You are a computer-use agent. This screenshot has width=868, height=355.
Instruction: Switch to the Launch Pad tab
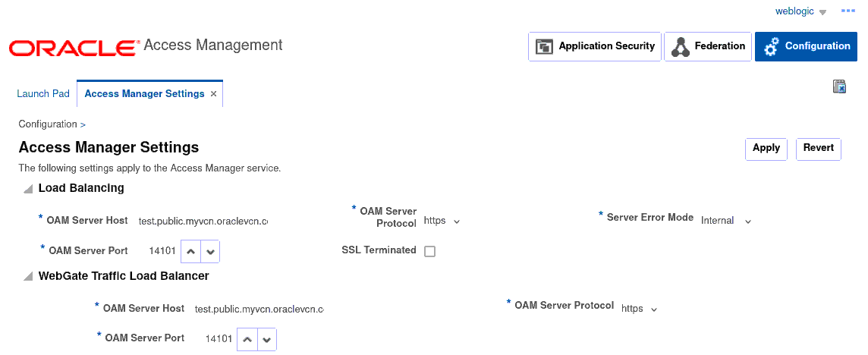pyautogui.click(x=43, y=94)
